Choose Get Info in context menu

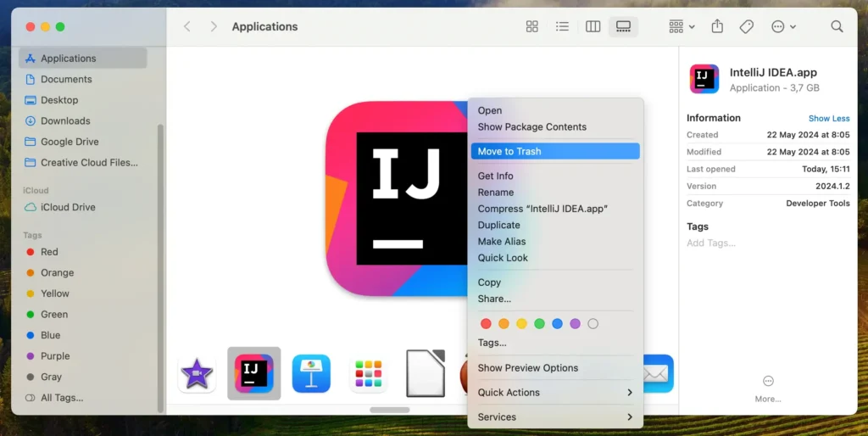(555, 176)
